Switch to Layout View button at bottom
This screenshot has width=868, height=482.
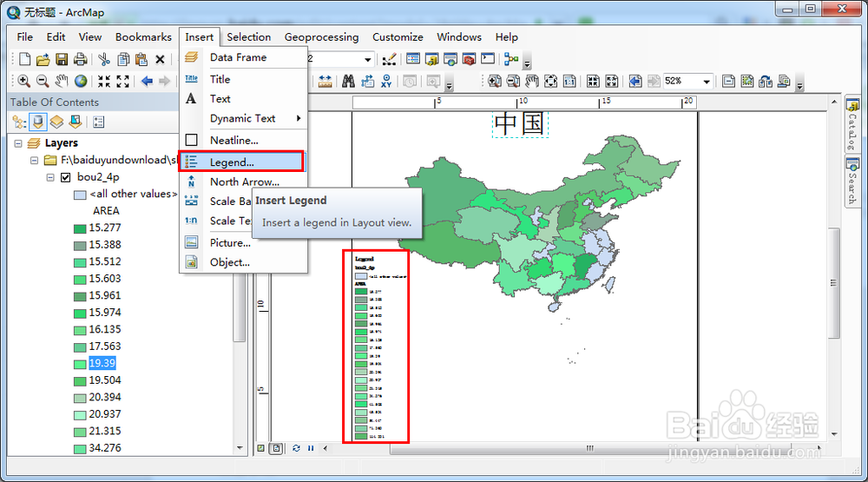click(276, 448)
